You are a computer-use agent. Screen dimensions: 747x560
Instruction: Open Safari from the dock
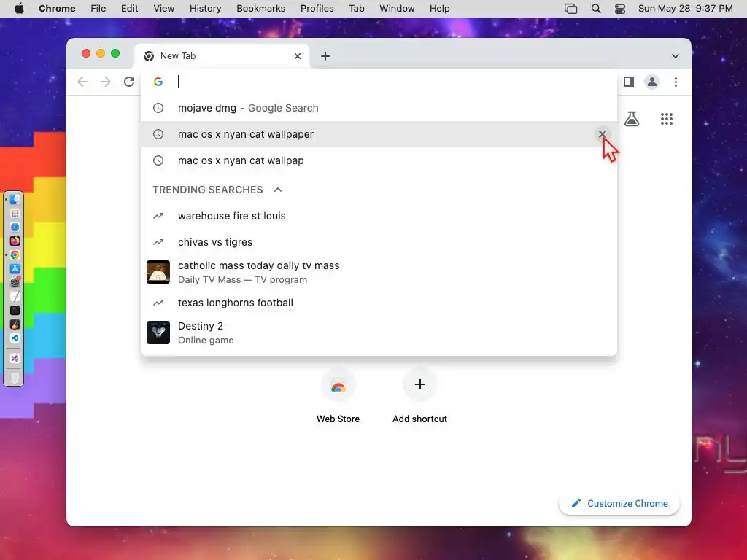[15, 227]
